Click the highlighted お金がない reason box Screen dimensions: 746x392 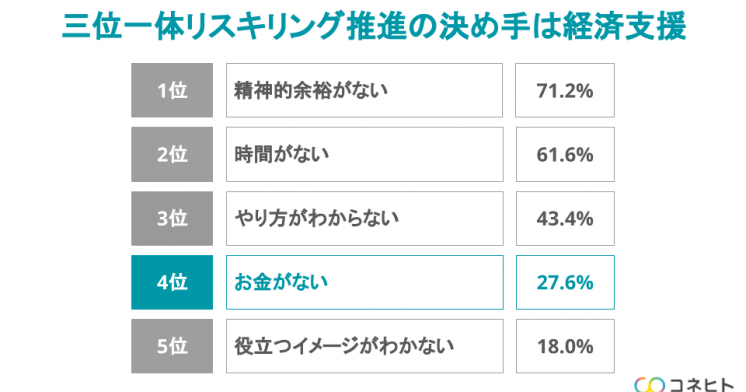pos(364,282)
